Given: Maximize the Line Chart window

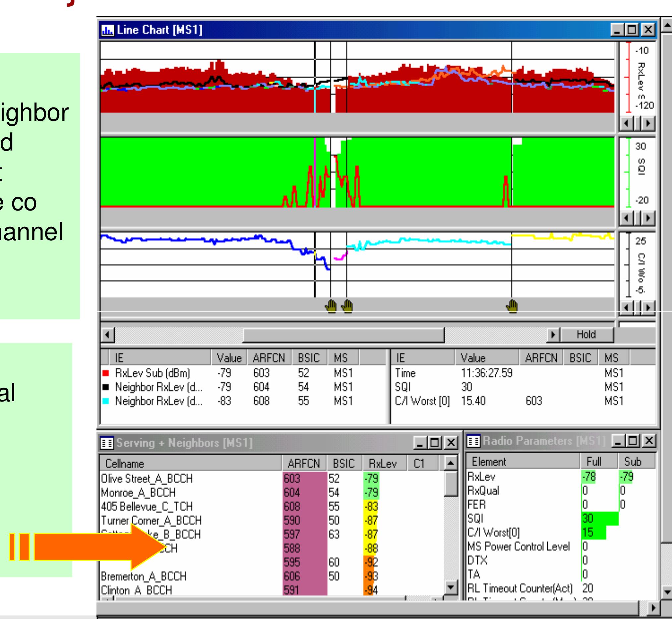Looking at the screenshot, I should point(633,30).
